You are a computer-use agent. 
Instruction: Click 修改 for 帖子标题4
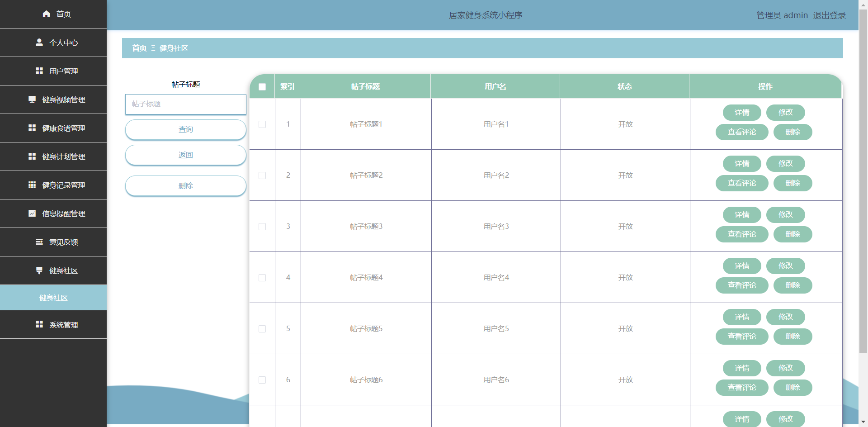786,266
